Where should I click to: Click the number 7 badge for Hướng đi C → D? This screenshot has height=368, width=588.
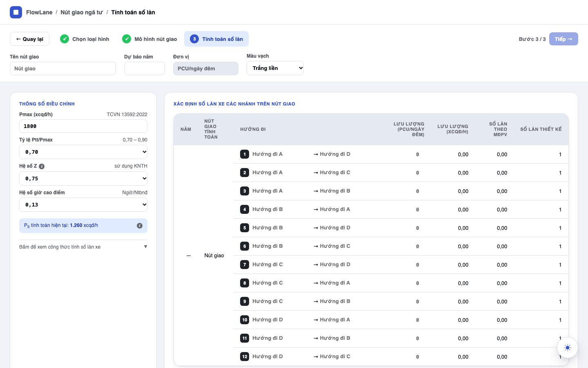245,265
